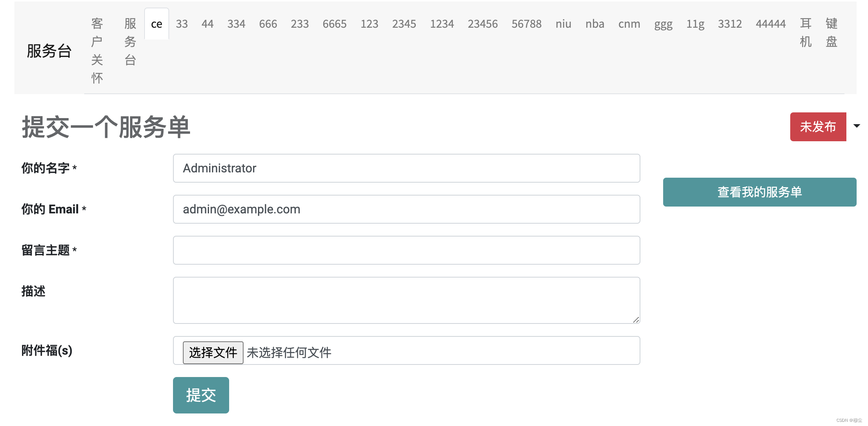Switch to the 6665 tab

pos(334,24)
